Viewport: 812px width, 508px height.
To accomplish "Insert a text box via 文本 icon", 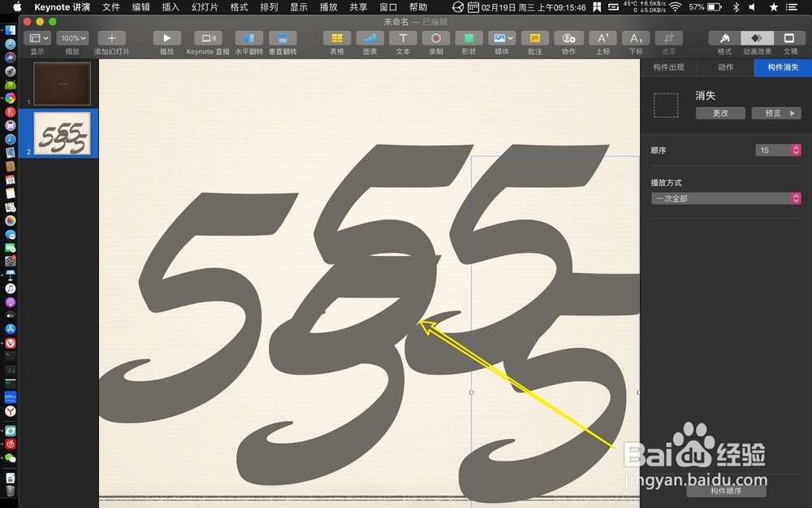I will [403, 38].
